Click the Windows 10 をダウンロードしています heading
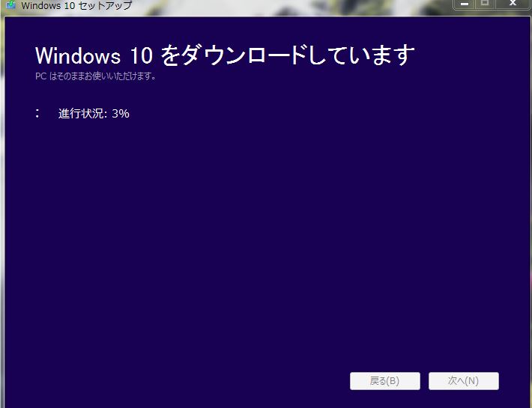The width and height of the screenshot is (532, 408). [225, 55]
